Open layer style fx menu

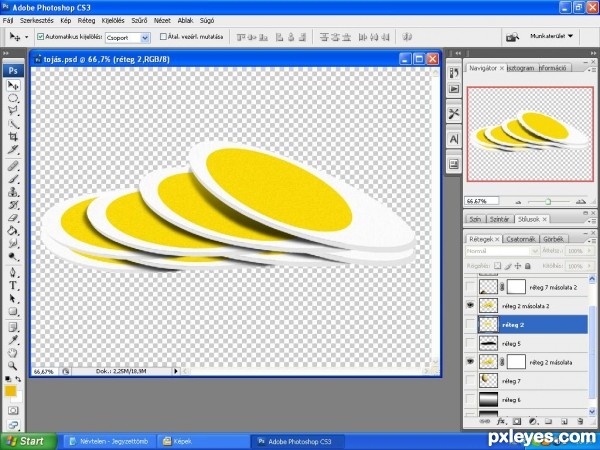tap(501, 421)
